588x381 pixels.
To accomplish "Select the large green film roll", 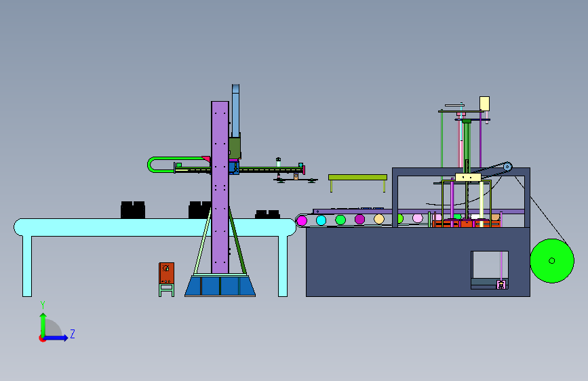I will coord(552,260).
